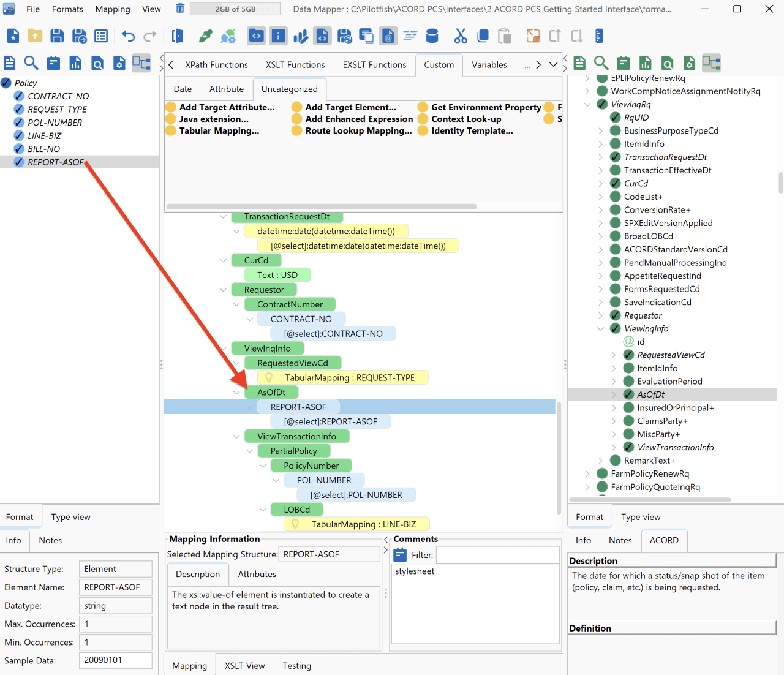Toggle the highlighted @ document toolbar button
The height and width of the screenshot is (675, 784).
pyautogui.click(x=388, y=36)
